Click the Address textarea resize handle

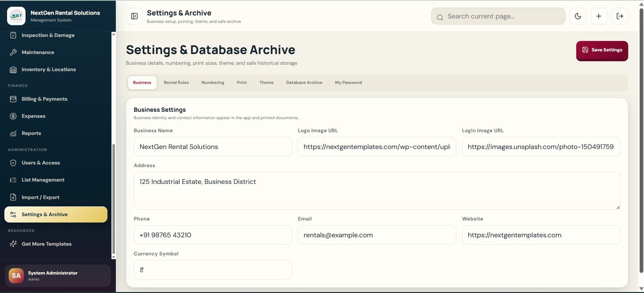618,207
